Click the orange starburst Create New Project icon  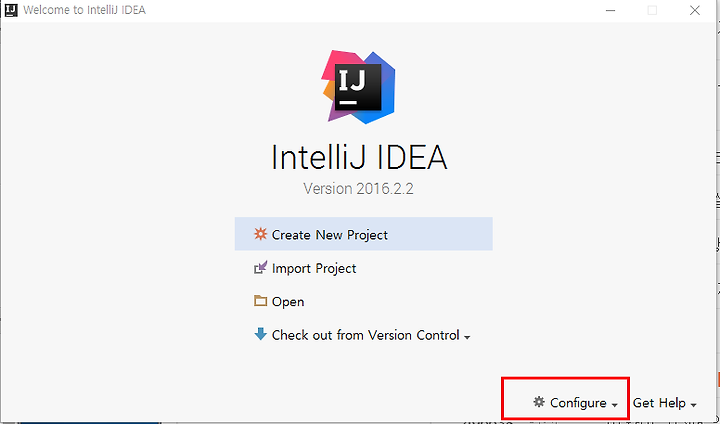(x=260, y=234)
